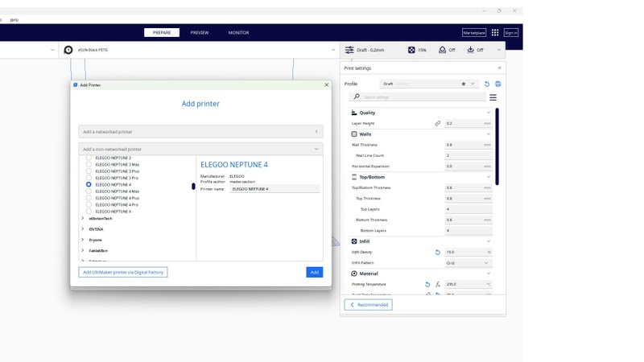Click the Quality section icon
The height and width of the screenshot is (362, 644).
point(354,113)
